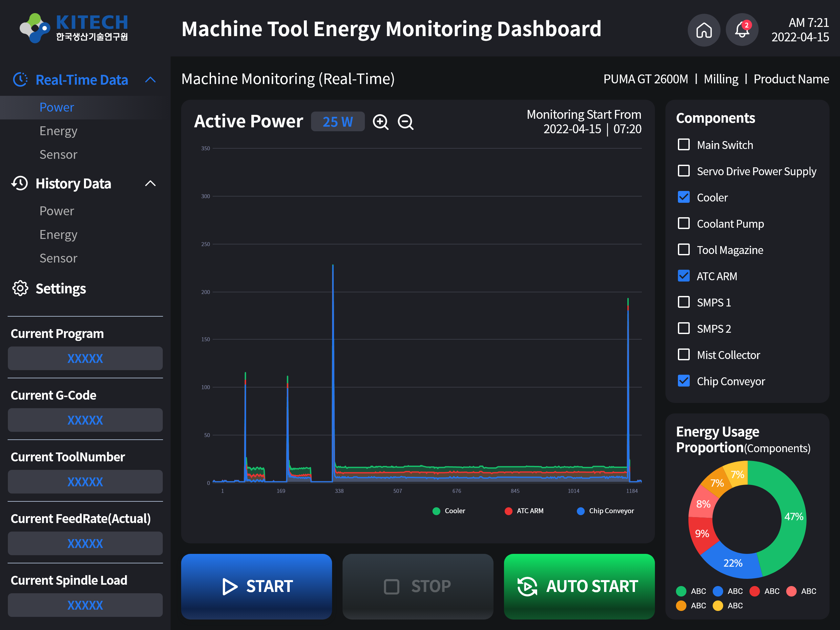
Task: Click the History Data clock icon
Action: point(20,183)
